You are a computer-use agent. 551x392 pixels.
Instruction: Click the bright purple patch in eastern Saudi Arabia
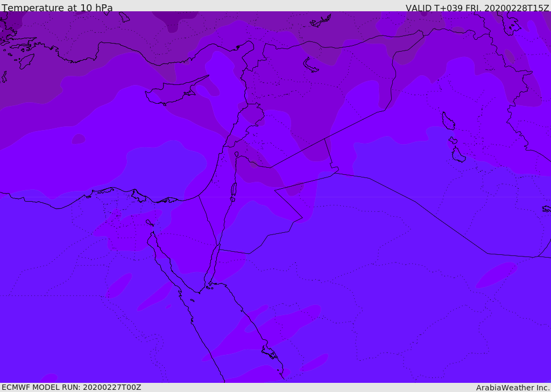[496, 274]
